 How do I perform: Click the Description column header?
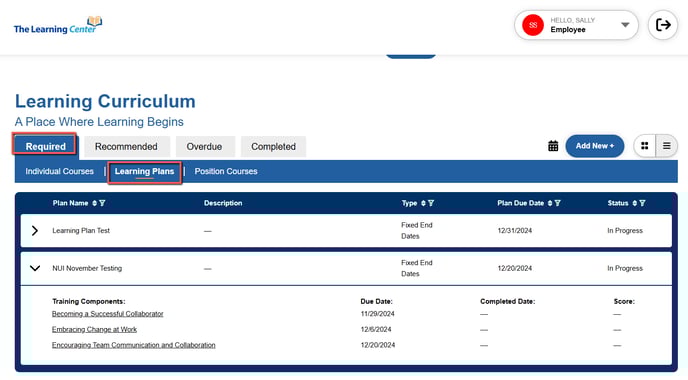[223, 203]
